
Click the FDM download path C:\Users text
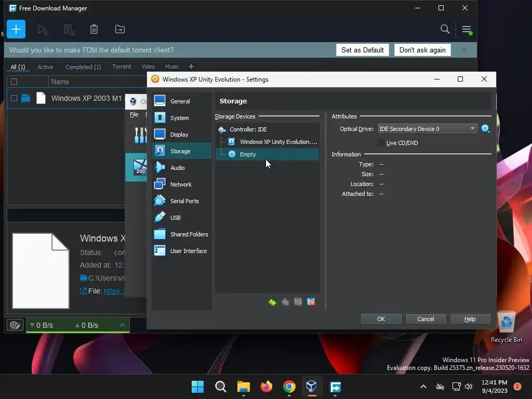(107, 278)
